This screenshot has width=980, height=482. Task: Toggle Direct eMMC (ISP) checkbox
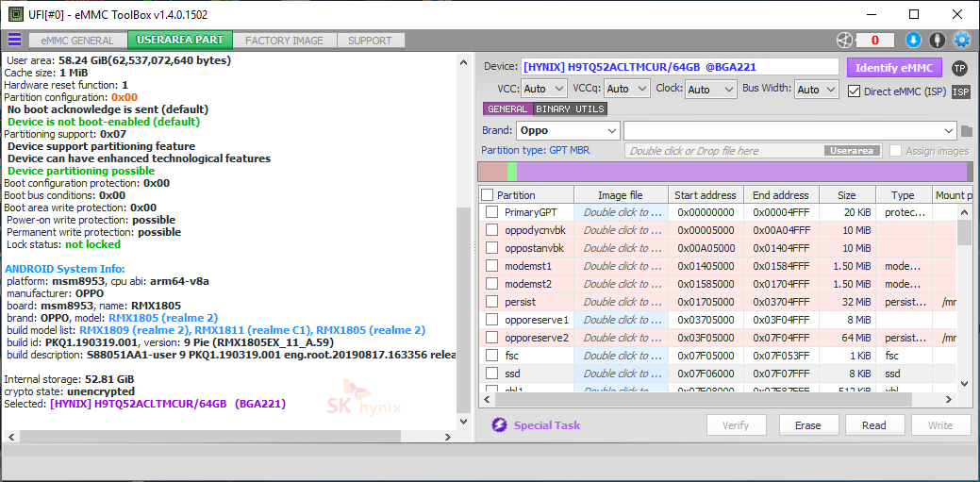(854, 91)
